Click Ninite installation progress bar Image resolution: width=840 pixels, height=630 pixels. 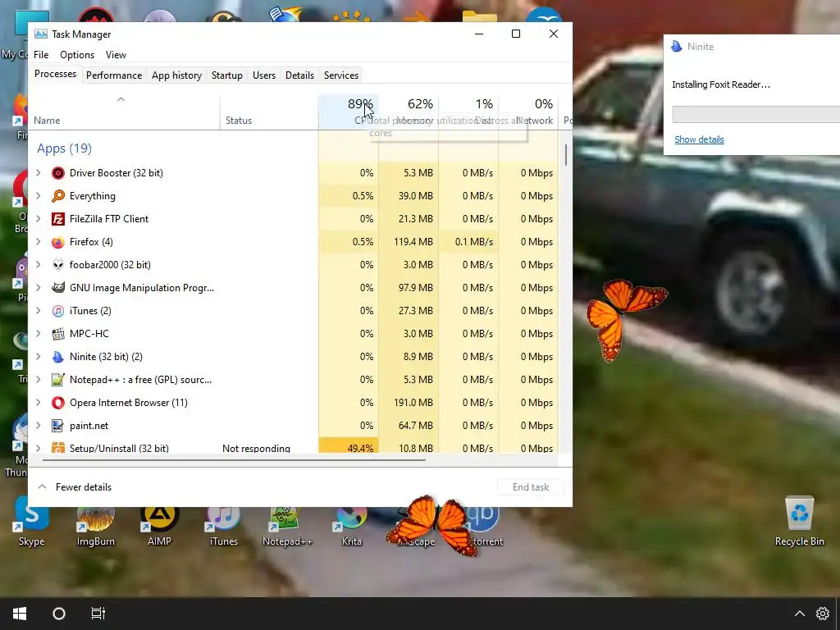(756, 114)
